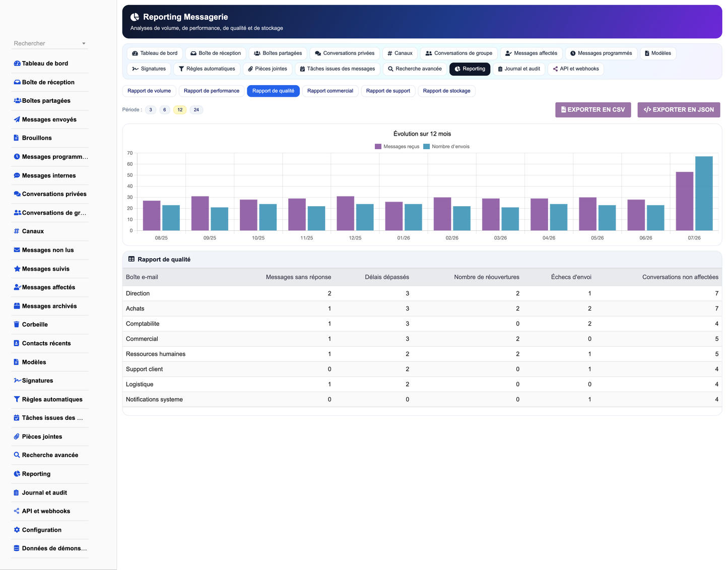
Task: Click the Messages affectés sidebar user-check icon
Action: [x=17, y=287]
